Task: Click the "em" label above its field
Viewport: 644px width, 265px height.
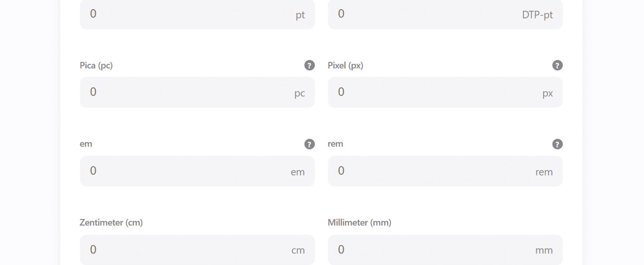Action: [x=86, y=144]
